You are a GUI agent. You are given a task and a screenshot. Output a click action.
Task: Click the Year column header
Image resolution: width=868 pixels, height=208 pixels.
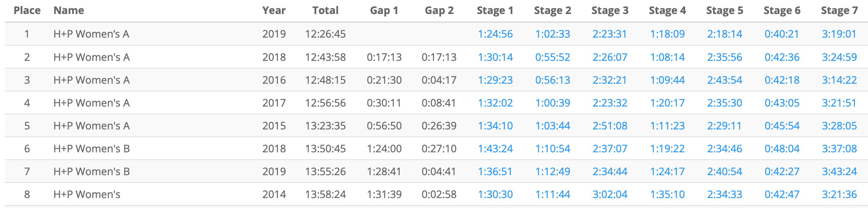click(274, 10)
